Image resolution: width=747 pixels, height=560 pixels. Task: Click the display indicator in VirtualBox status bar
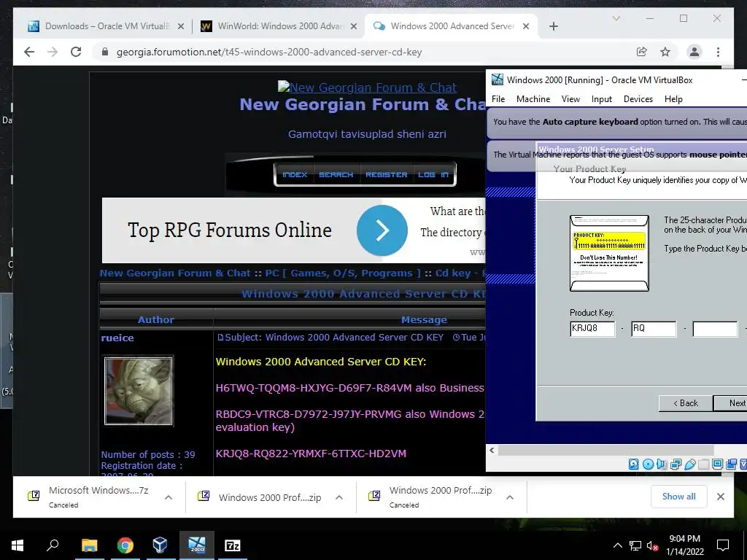pos(718,464)
